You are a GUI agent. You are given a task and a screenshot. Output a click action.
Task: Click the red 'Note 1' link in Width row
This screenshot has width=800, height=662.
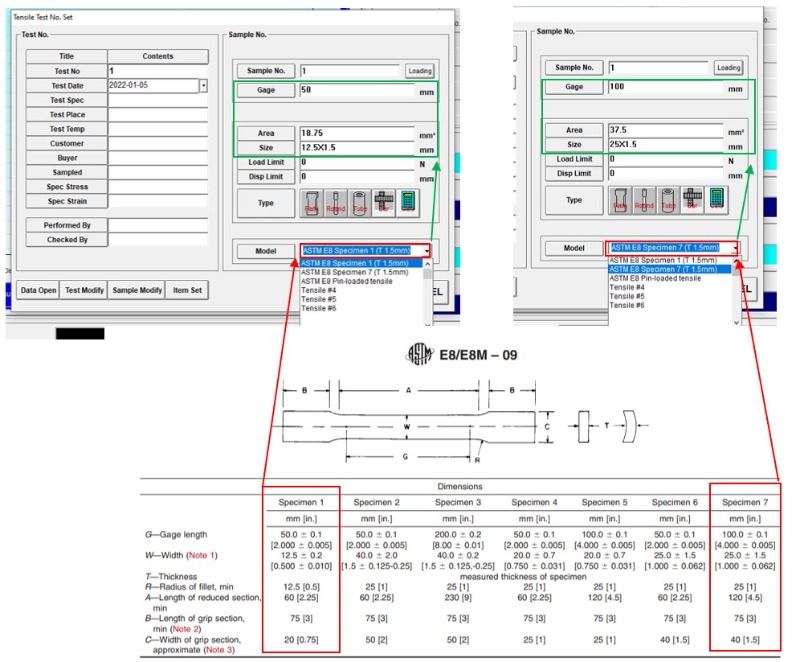coord(201,555)
